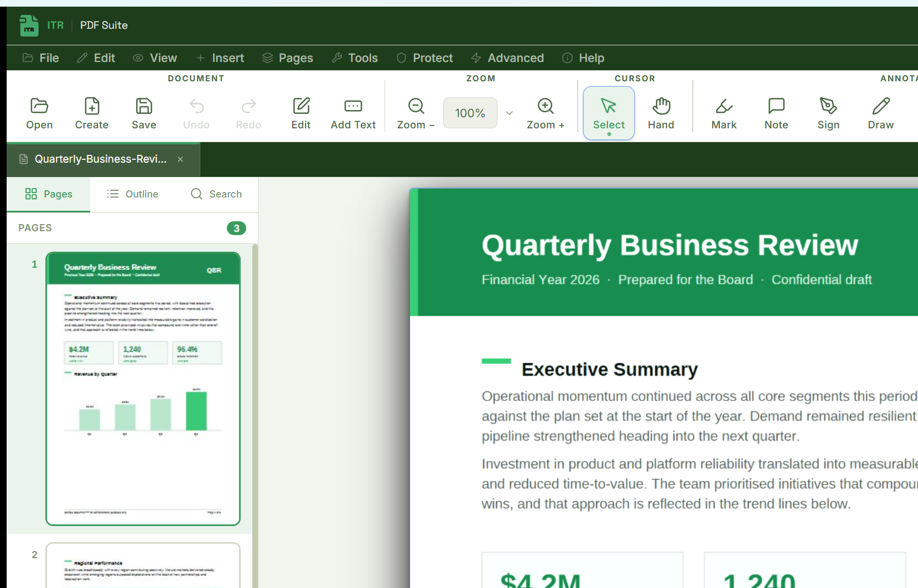This screenshot has width=918, height=588.
Task: Open the View menu
Action: tap(155, 58)
